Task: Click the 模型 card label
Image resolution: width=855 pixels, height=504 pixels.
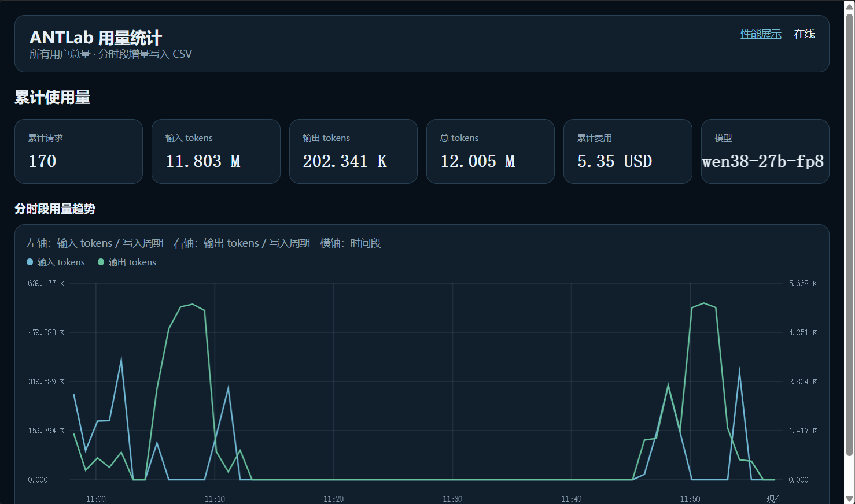Action: tap(723, 138)
